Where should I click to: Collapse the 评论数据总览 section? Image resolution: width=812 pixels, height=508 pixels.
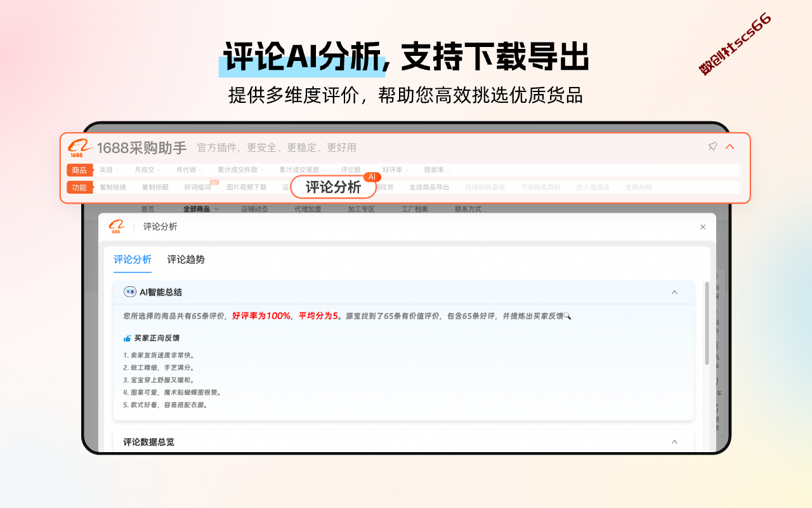674,442
